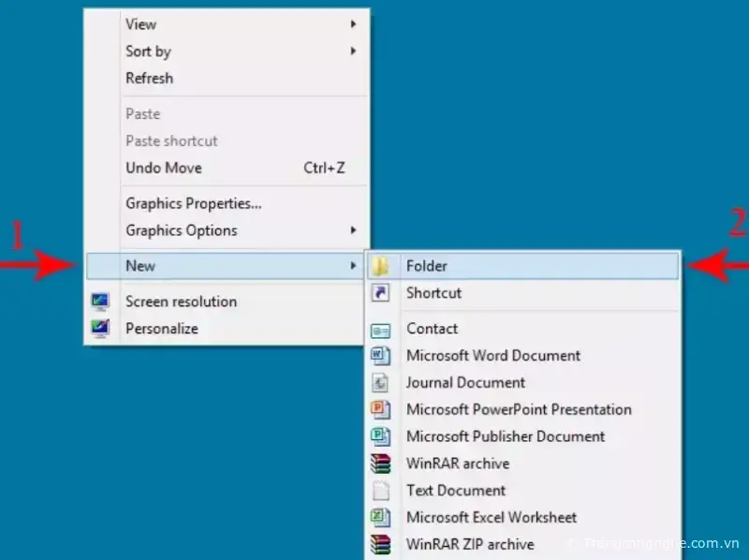Expand the View submenu arrow
The image size is (749, 560).
tap(354, 24)
